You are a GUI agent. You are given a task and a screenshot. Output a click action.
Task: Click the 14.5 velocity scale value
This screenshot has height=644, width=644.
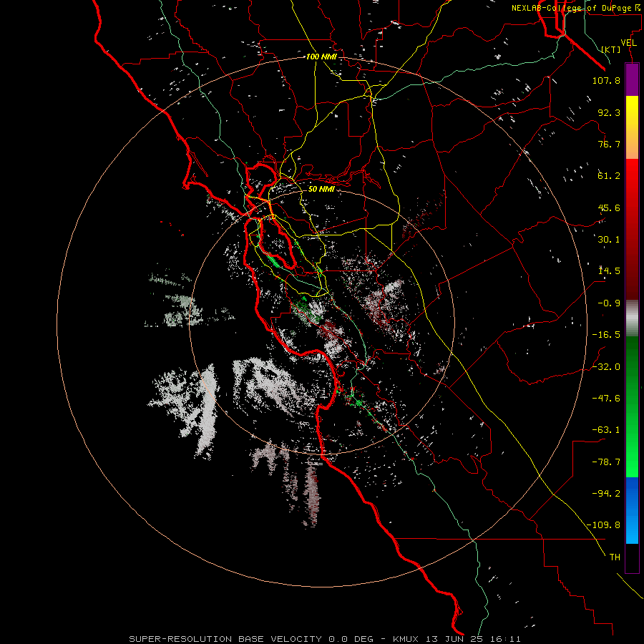[x=609, y=271]
